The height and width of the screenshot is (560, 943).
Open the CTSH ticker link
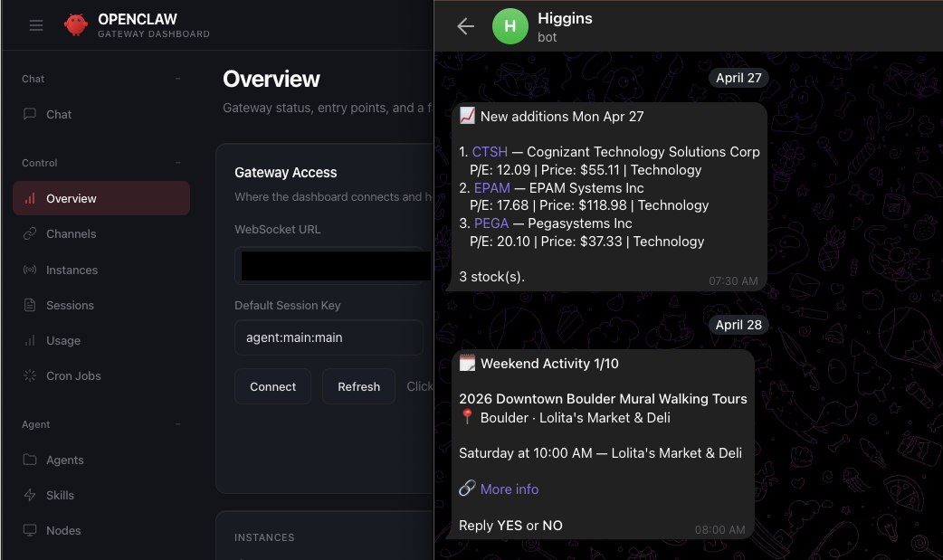pos(490,152)
